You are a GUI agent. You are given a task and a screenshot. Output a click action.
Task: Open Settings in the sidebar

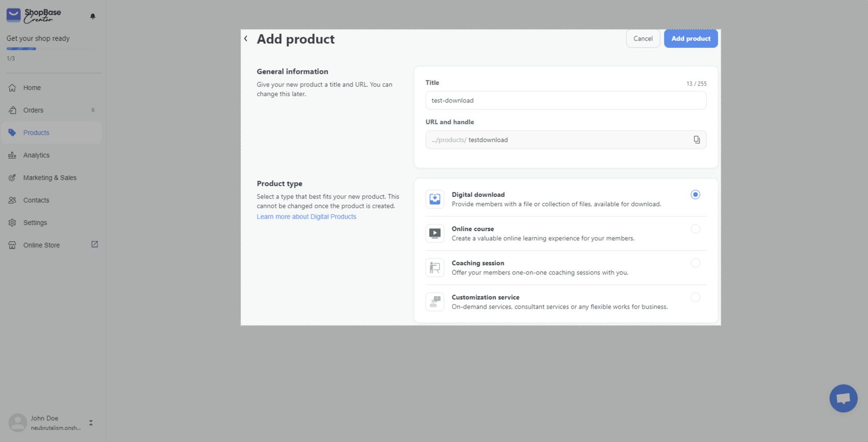coord(52,223)
